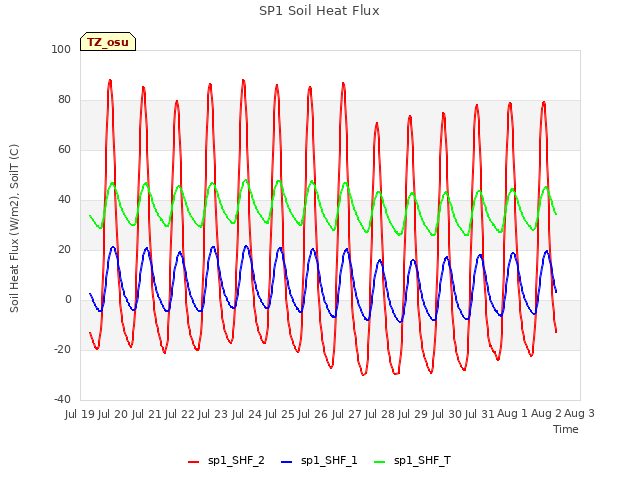Click the x-axis label Jul 30
Image resolution: width=640 pixels, height=480 pixels.
click(446, 414)
